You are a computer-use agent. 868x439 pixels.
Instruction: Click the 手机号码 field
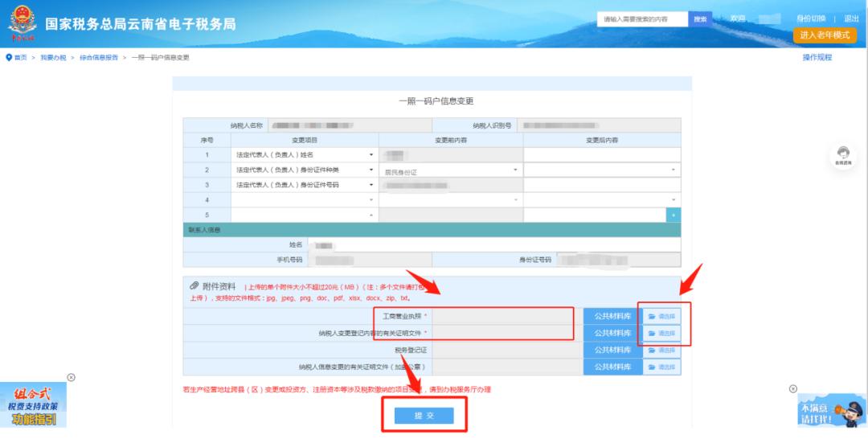pos(369,260)
